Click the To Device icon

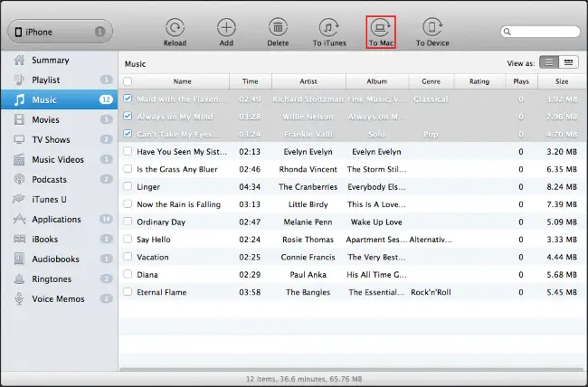coord(432,28)
